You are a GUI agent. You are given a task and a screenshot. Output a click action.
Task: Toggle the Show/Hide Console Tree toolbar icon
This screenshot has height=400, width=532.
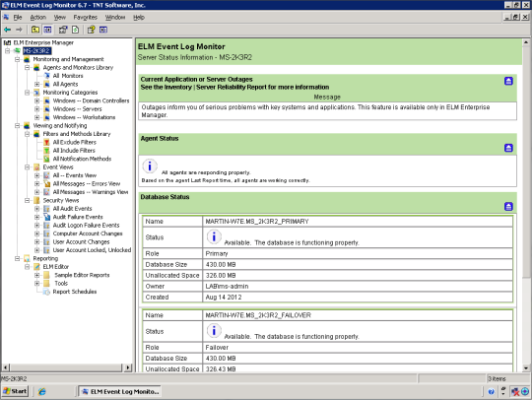point(47,30)
